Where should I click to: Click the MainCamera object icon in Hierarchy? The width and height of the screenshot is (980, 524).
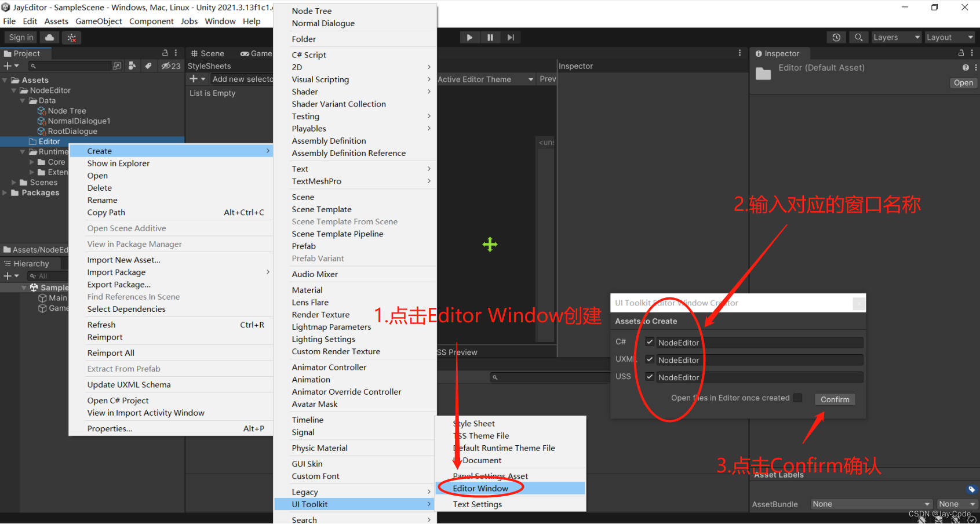coord(42,298)
